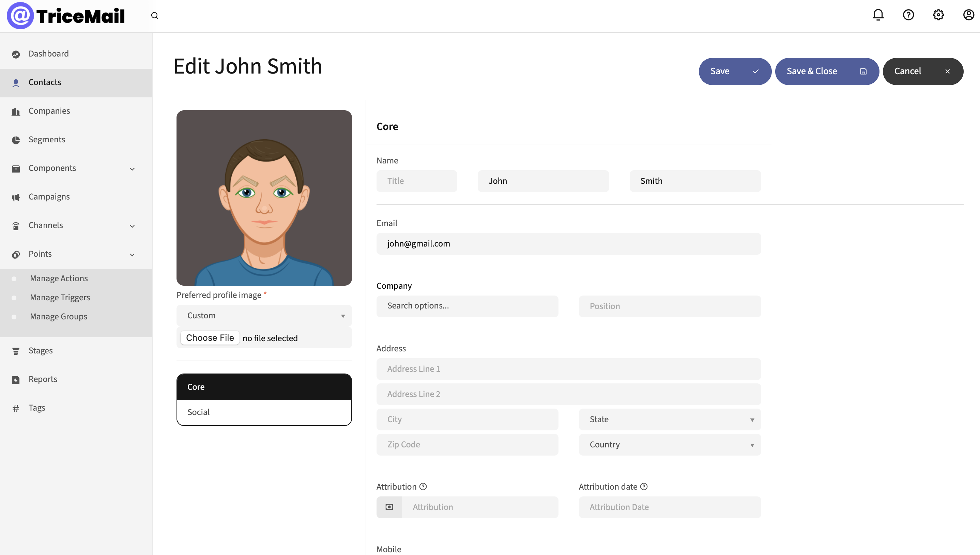
Task: Open the help question mark icon
Action: click(908, 15)
